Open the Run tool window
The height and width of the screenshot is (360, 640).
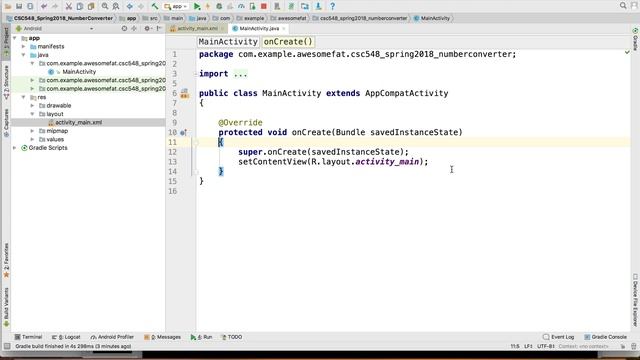click(x=202, y=337)
